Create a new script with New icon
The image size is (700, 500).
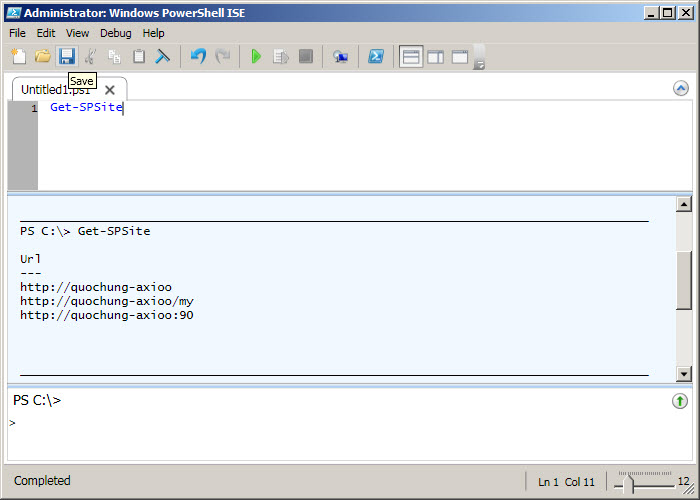pyautogui.click(x=19, y=56)
